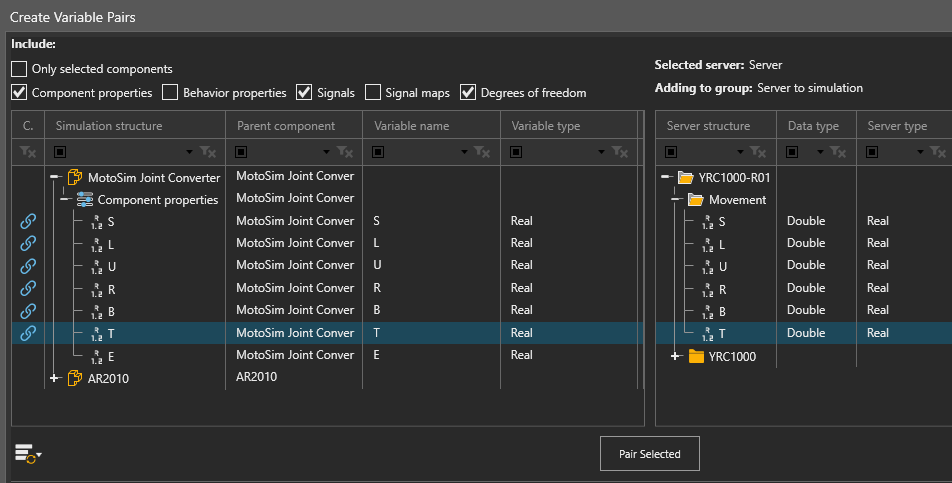Click the link icon for highlighted row T
This screenshot has height=483, width=952.
[28, 333]
